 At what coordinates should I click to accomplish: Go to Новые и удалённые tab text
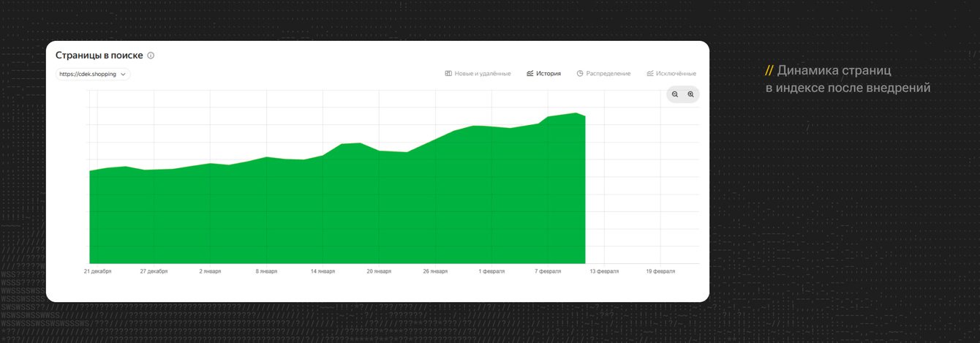pyautogui.click(x=483, y=74)
